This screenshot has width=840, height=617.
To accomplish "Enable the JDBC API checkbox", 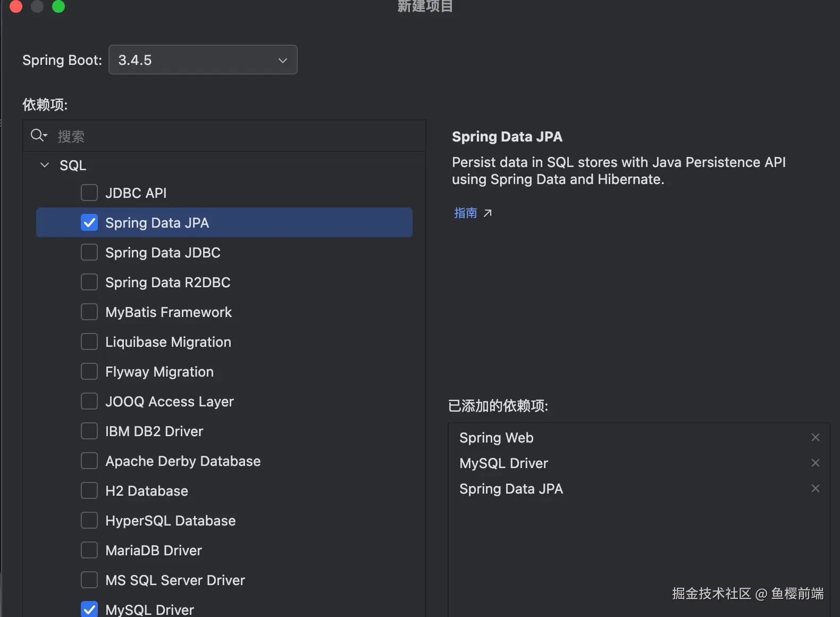I will (x=89, y=193).
